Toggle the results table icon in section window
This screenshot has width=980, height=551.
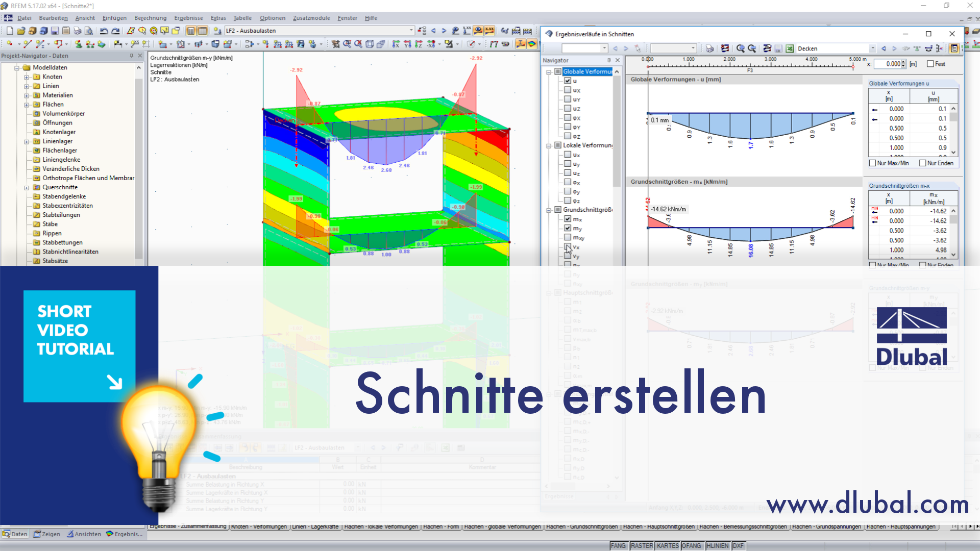954,48
